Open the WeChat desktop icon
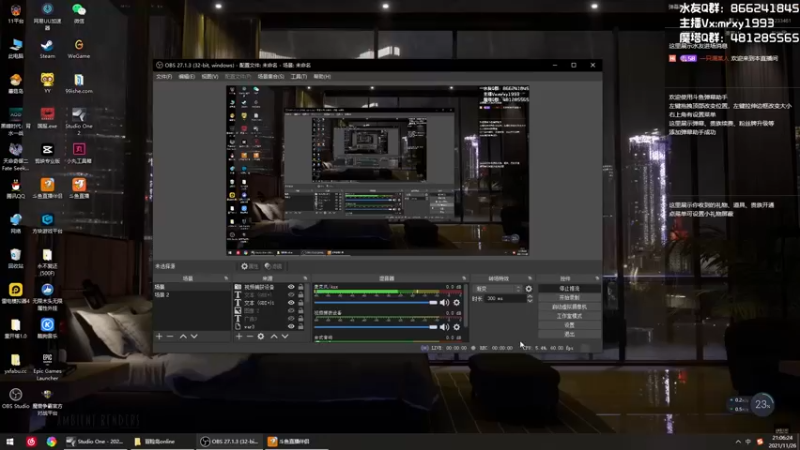Image resolution: width=800 pixels, height=450 pixels. [x=79, y=13]
